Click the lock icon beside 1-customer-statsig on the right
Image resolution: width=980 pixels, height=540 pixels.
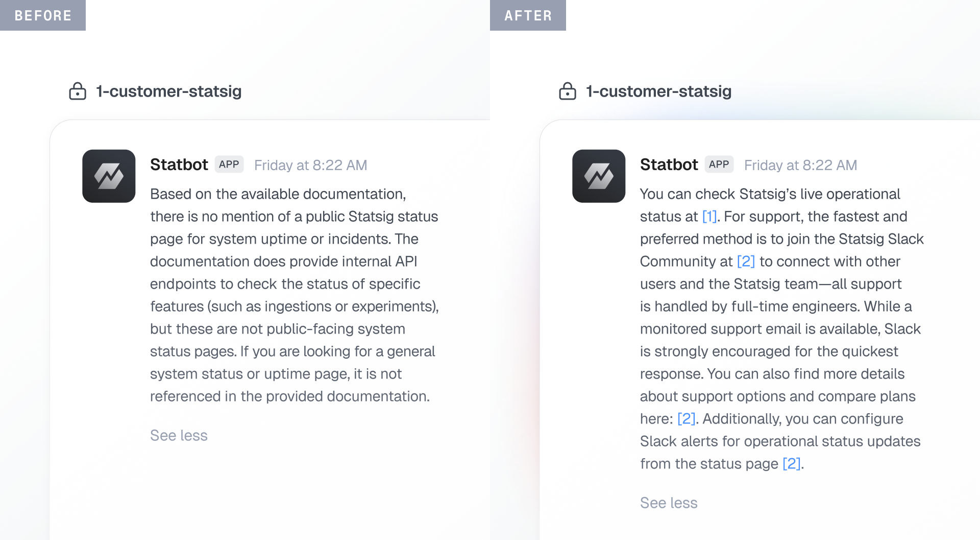click(x=567, y=91)
